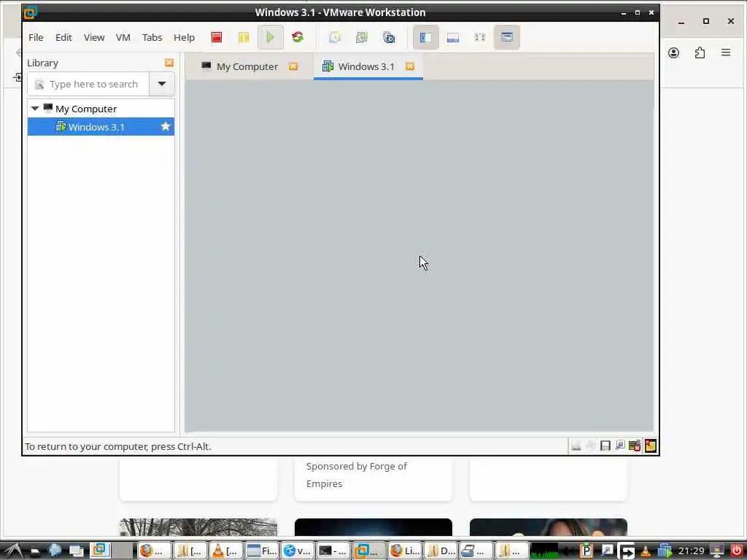Toggle favorite star on Windows 3.1
The width and height of the screenshot is (747, 560).
[166, 127]
